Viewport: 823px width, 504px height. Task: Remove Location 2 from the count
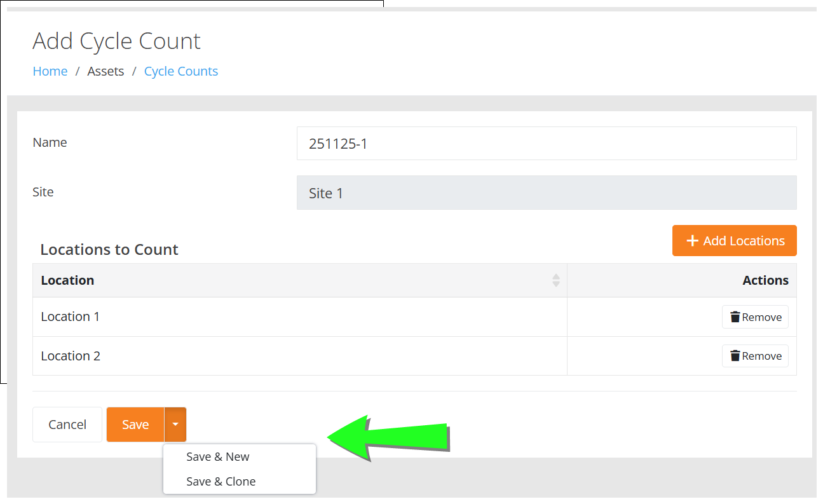coord(755,356)
